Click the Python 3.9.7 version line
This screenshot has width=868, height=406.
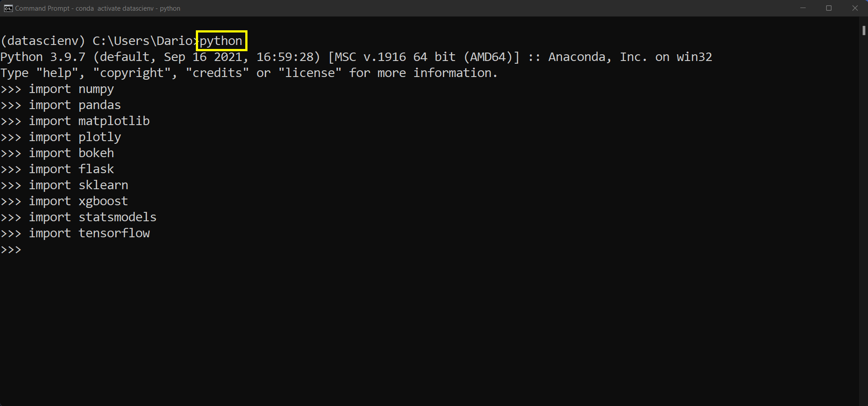coord(356,57)
